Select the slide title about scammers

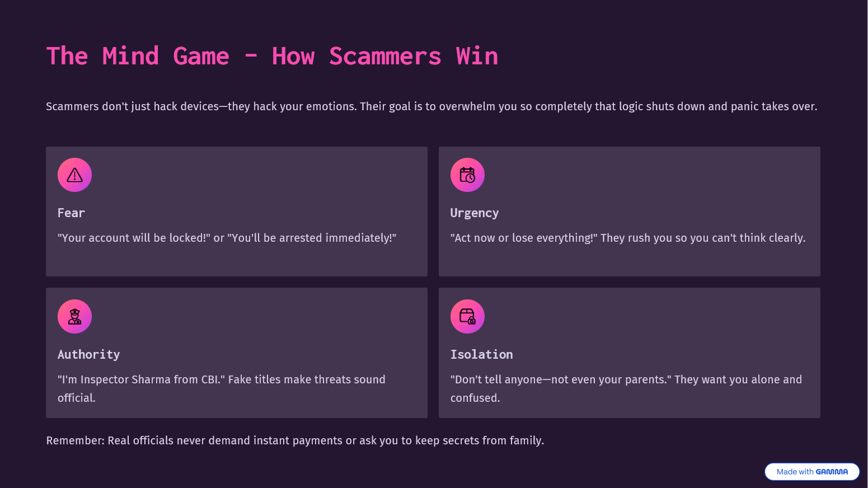coord(272,57)
